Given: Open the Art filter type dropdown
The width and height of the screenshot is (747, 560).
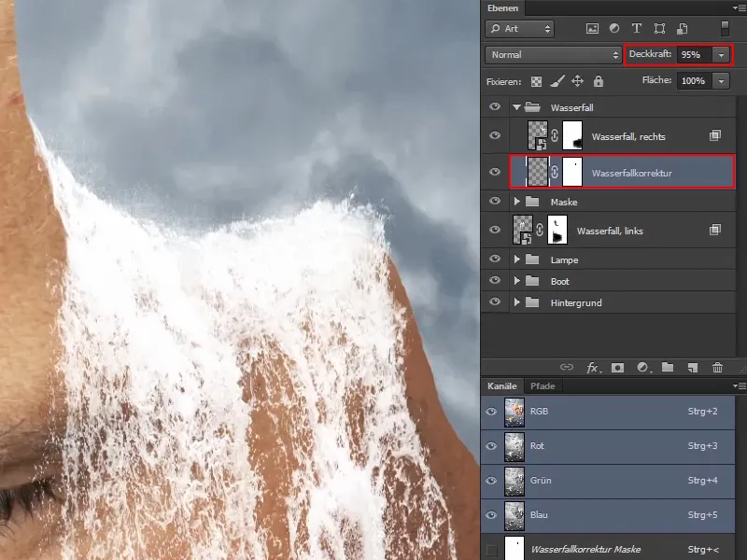Looking at the screenshot, I should (520, 29).
